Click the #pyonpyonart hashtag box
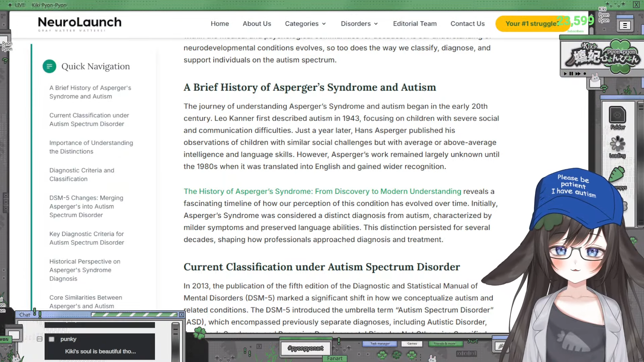Viewport: 644px width, 362px height. point(306,348)
